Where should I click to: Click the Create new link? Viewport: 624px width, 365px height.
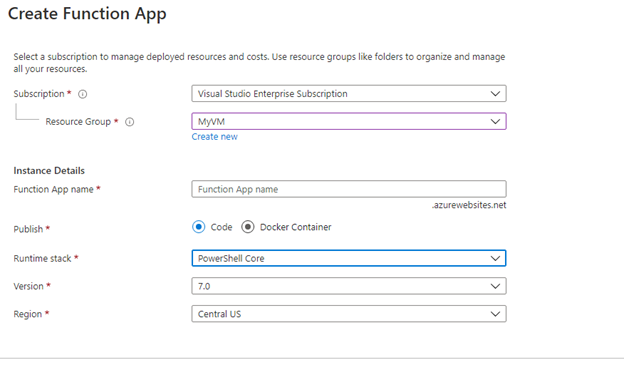click(x=214, y=137)
